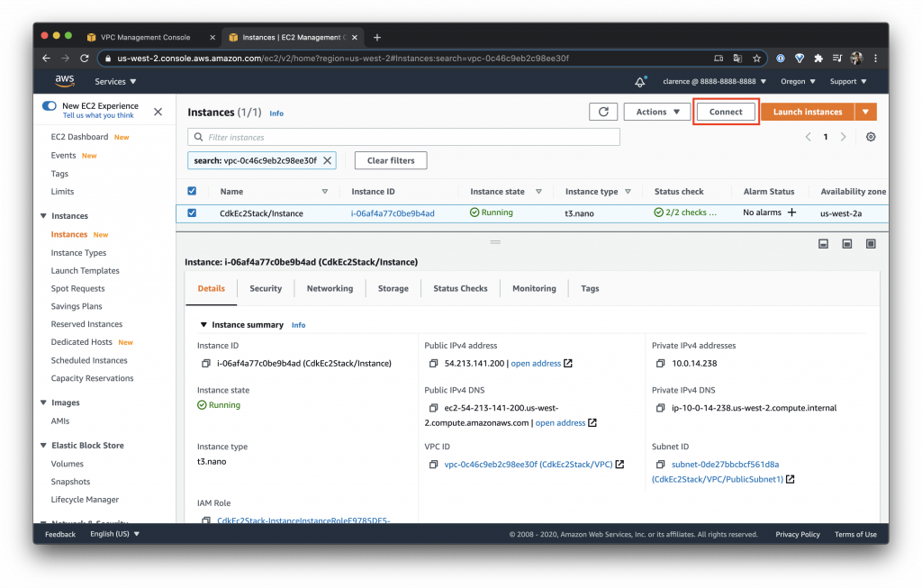Open Subnet ID external link icon

click(791, 479)
